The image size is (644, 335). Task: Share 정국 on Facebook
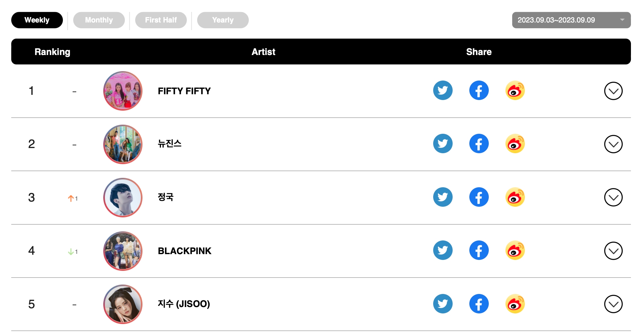[479, 197]
